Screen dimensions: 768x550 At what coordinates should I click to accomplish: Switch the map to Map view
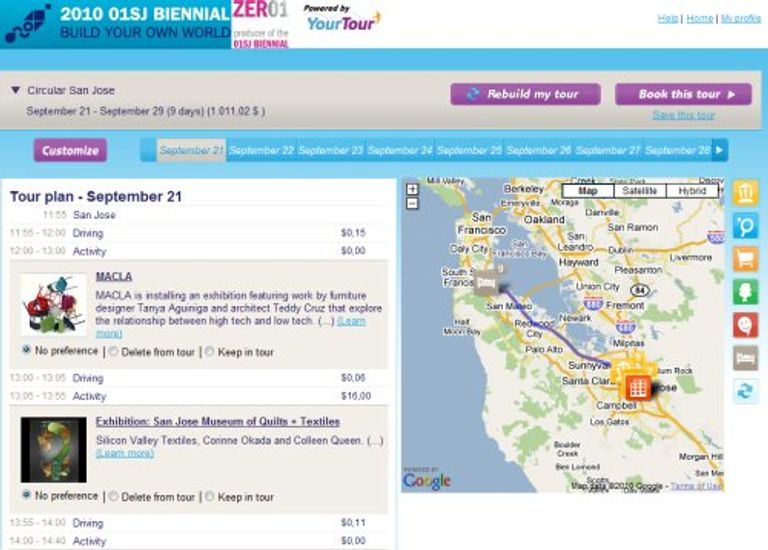click(588, 191)
